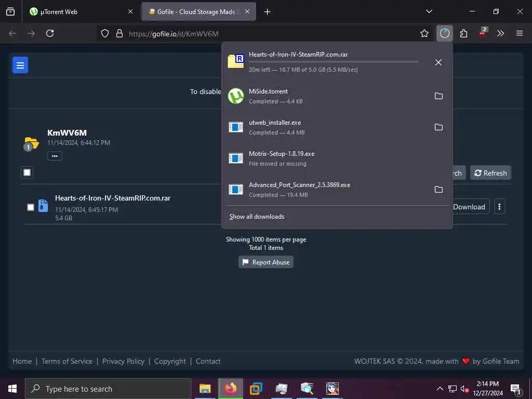This screenshot has width=532, height=399.
Task: Open utweb_installer.exe download entry
Action: [x=327, y=127]
